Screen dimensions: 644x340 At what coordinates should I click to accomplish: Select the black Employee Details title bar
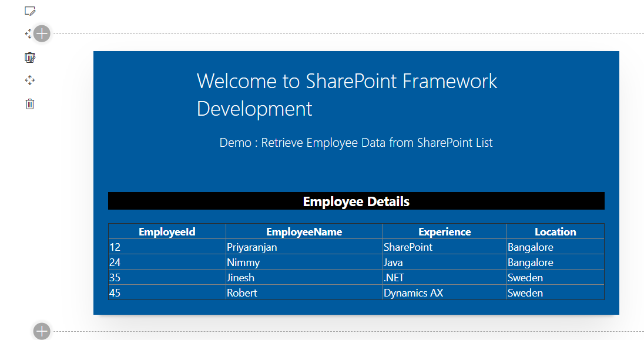click(x=356, y=201)
